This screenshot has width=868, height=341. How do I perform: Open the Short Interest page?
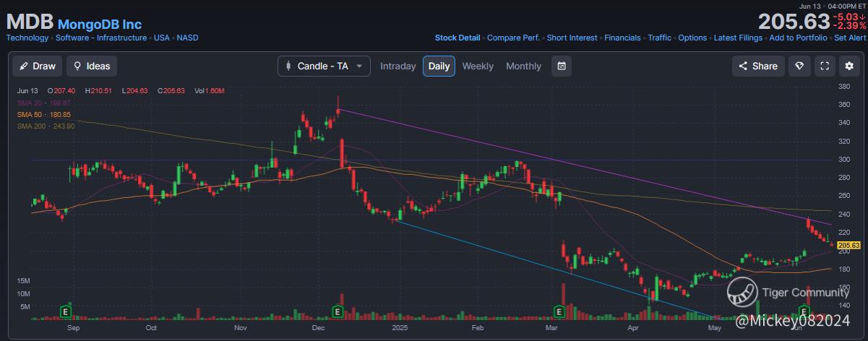[x=572, y=38]
